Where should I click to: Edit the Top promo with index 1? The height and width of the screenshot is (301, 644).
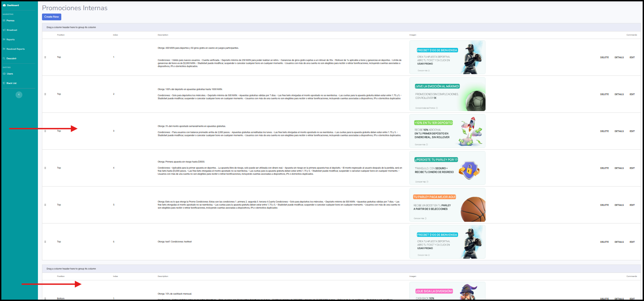coord(632,58)
